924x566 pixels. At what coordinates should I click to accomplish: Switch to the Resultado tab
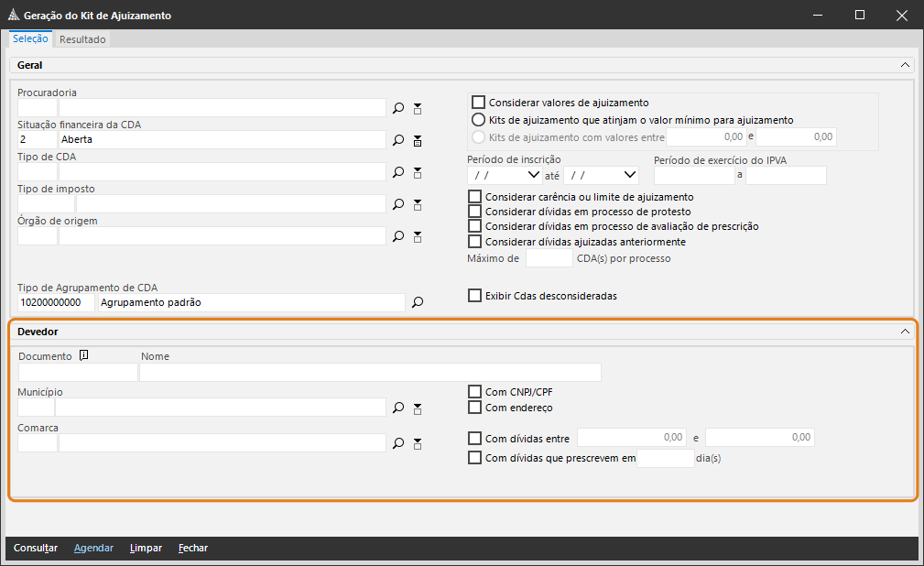[83, 39]
